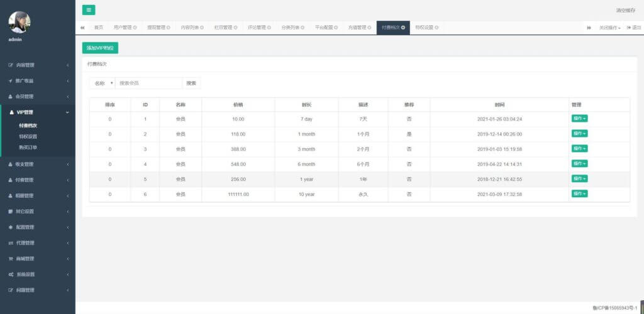Open 操作 dropdown for ID 1 row
644x314 pixels.
[x=579, y=119]
